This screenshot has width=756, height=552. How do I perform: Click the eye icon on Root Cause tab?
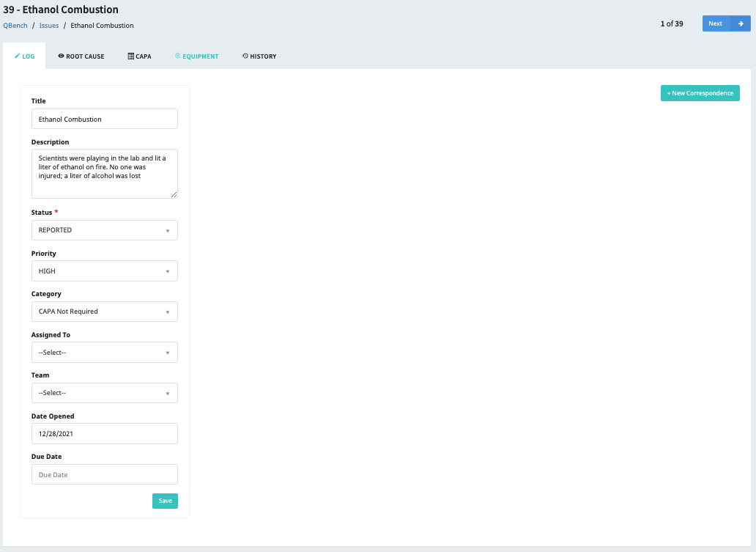62,56
